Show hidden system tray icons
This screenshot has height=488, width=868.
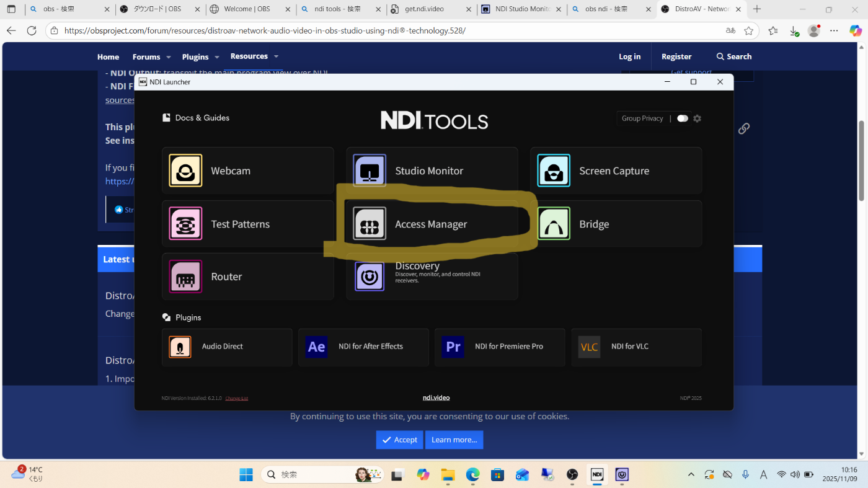691,474
